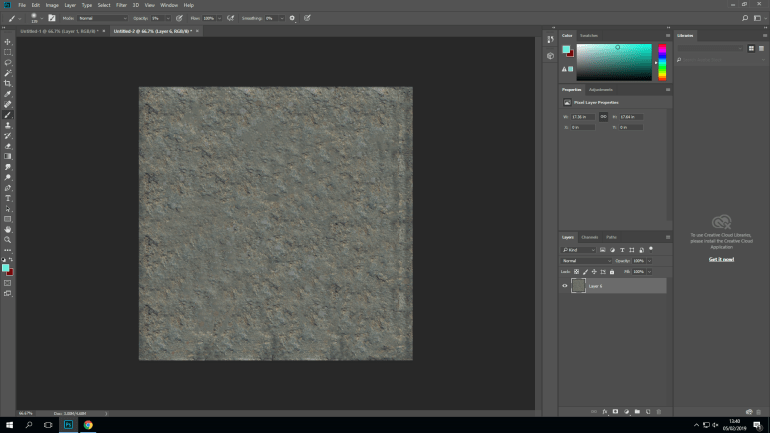This screenshot has width=770, height=433.
Task: Toggle lock transparent pixels
Action: point(577,271)
